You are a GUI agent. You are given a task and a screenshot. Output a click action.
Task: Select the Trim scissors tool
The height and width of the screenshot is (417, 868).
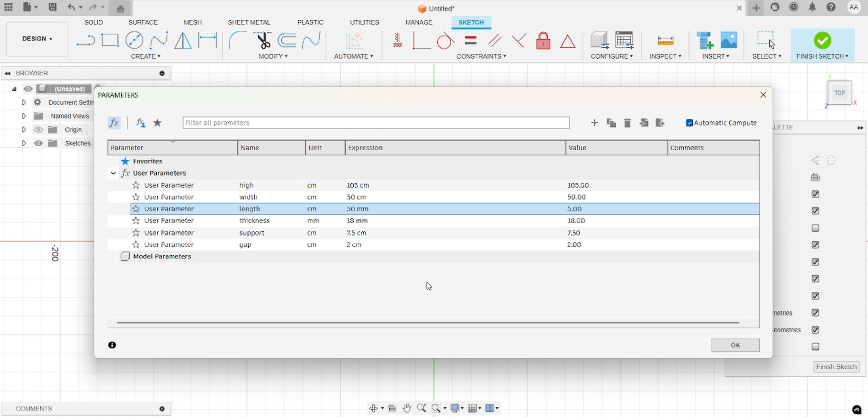click(262, 41)
